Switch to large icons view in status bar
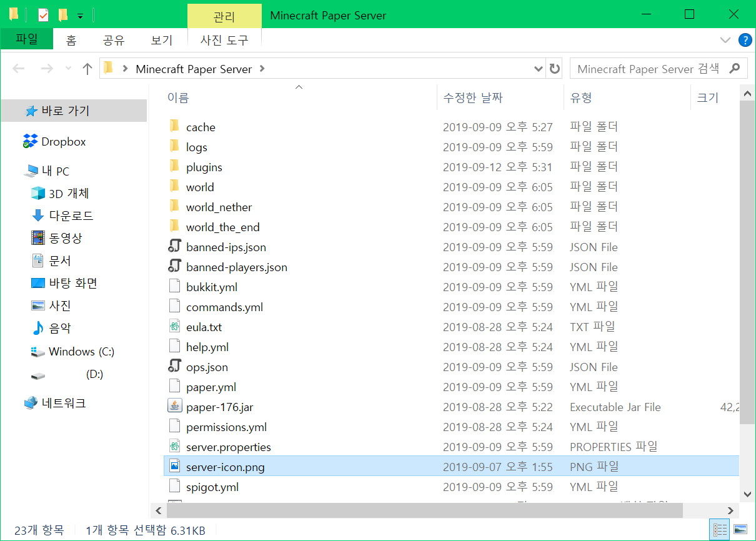 tap(740, 529)
